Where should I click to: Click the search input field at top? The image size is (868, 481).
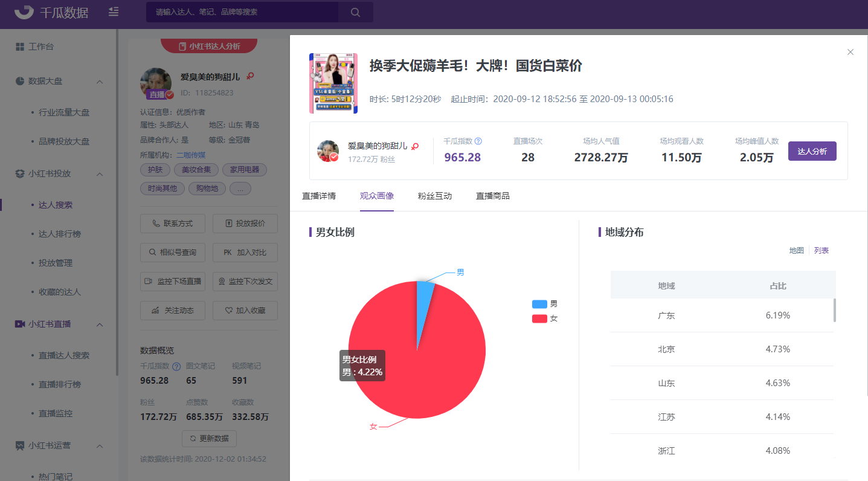[242, 12]
